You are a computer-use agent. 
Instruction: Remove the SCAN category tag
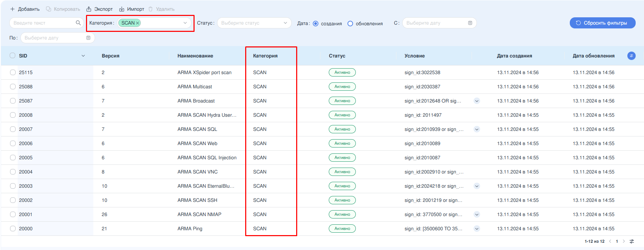[x=138, y=23]
